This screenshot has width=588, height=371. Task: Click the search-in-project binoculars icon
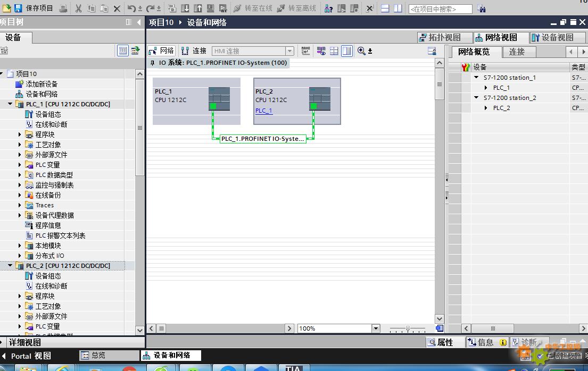tap(482, 9)
